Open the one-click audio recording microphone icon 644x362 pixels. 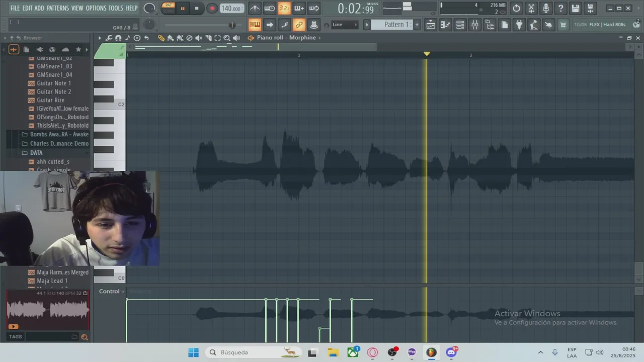(546, 8)
